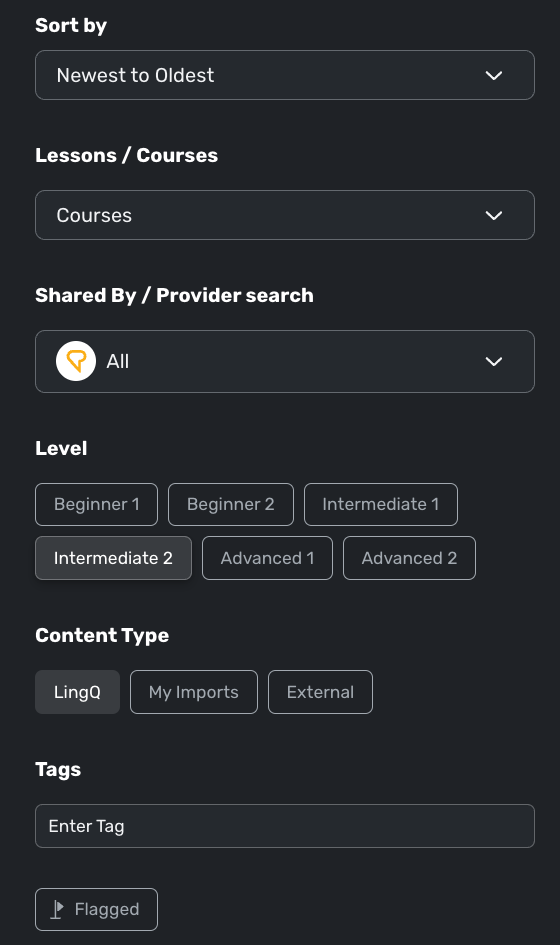
Task: Toggle the Flagged filter button
Action: [x=96, y=909]
